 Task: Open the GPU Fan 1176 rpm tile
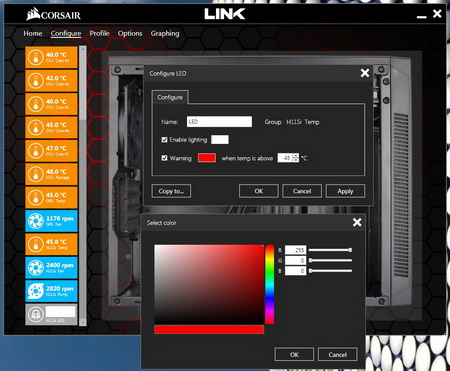(51, 221)
